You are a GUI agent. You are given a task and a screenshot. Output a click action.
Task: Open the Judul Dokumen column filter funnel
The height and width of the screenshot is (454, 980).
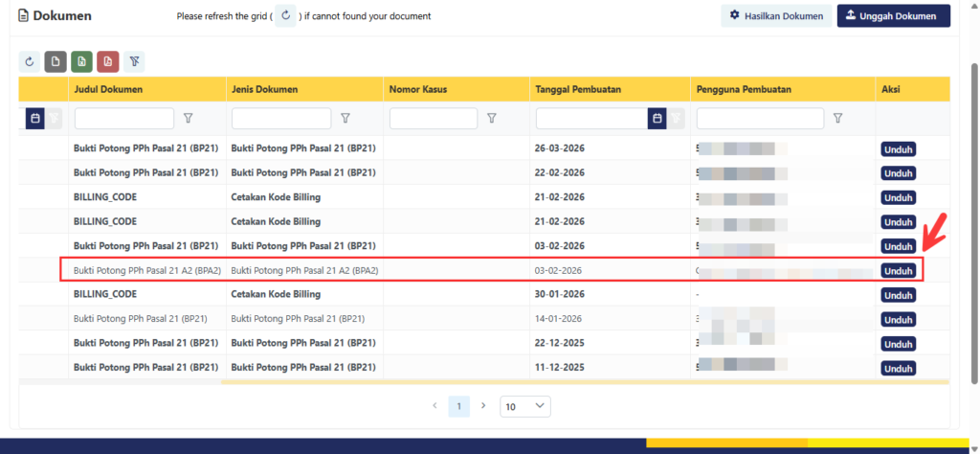click(x=189, y=118)
